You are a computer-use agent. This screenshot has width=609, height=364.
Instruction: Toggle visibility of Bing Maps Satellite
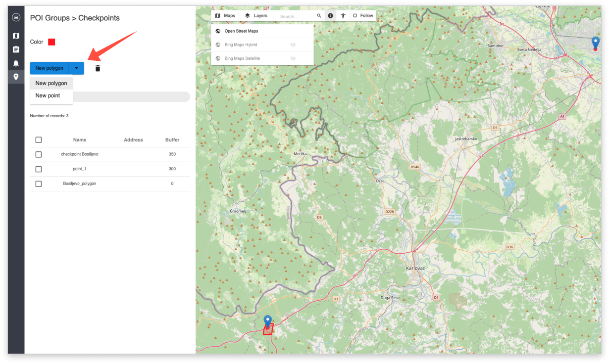coord(293,58)
